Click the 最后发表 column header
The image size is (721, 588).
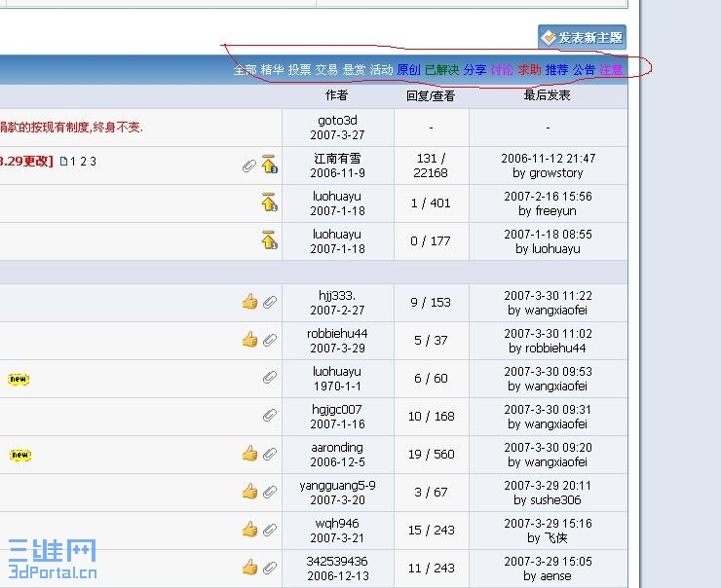pos(548,95)
